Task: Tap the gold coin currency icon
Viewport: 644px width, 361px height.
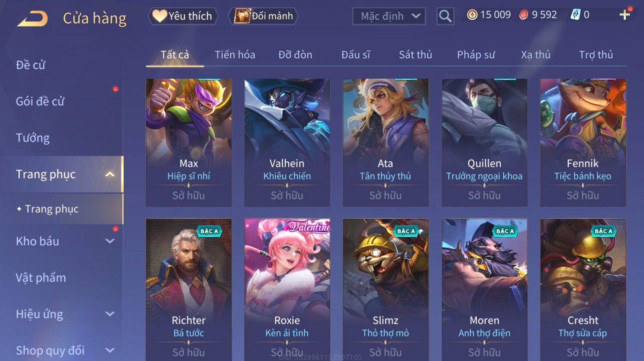Action: 472,15
